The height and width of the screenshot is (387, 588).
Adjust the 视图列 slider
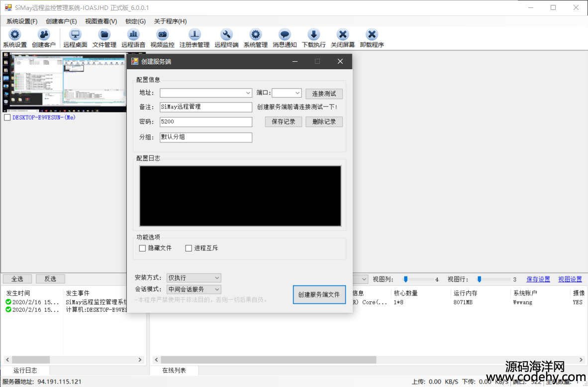[x=405, y=279]
